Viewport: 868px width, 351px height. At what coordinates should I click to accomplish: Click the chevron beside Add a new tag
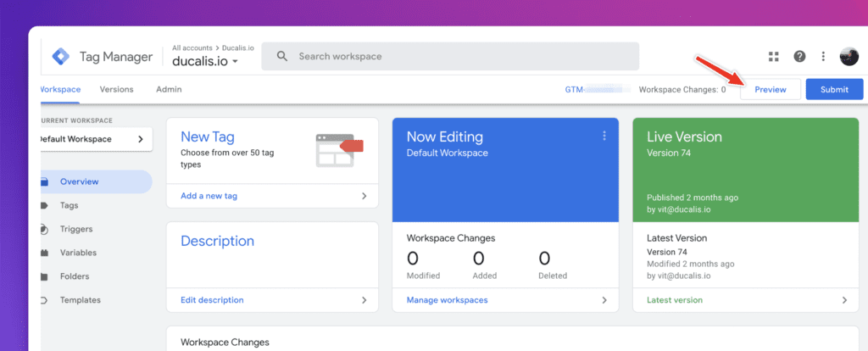pos(364,196)
